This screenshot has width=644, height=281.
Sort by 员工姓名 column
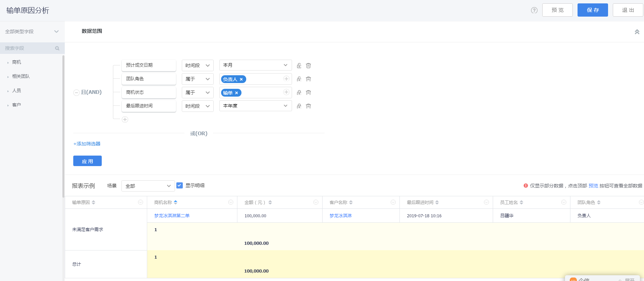[522, 202]
